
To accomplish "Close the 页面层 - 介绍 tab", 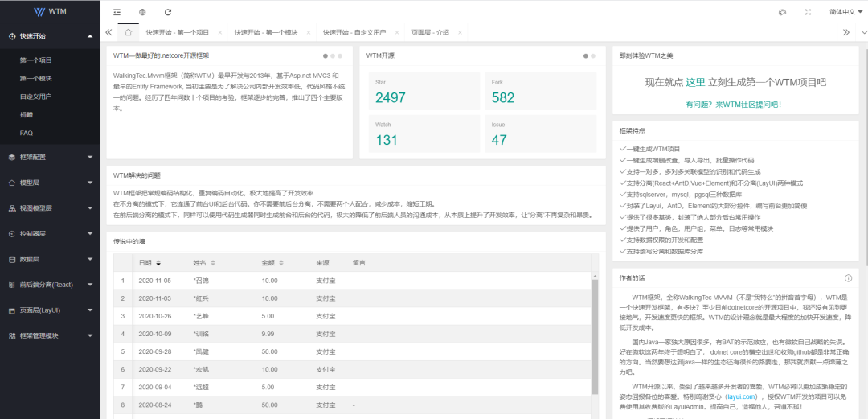I will pos(460,33).
